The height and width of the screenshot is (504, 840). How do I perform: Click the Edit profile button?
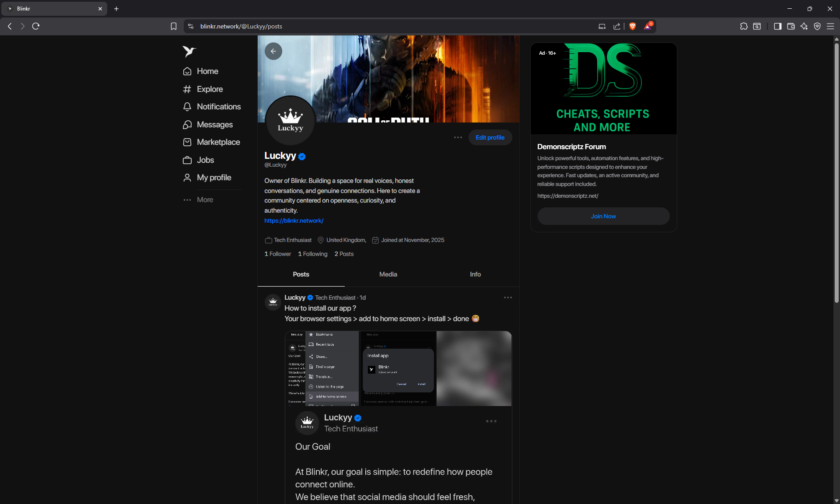click(x=490, y=137)
